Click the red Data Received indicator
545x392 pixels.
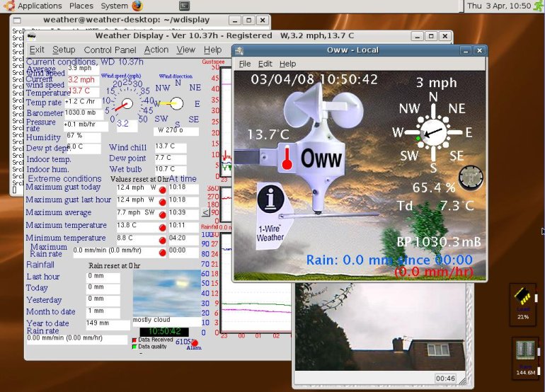pos(134,340)
